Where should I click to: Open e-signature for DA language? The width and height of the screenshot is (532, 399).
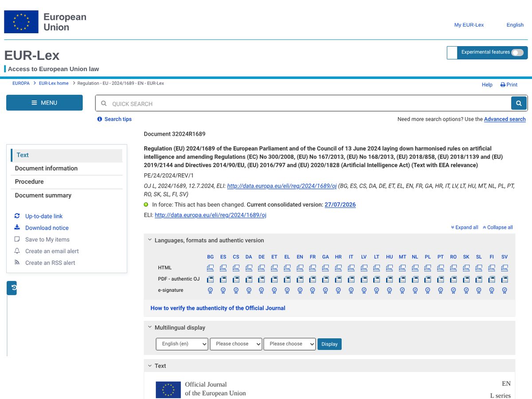tap(249, 290)
